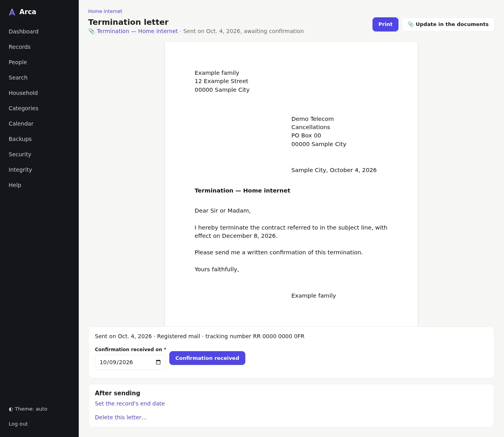The height and width of the screenshot is (437, 504).
Task: Click the PO Box 00 address line
Action: click(x=306, y=135)
